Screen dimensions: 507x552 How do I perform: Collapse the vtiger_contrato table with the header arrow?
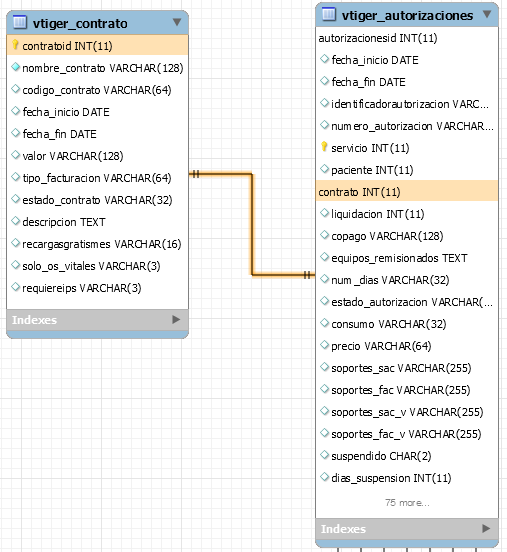point(177,23)
